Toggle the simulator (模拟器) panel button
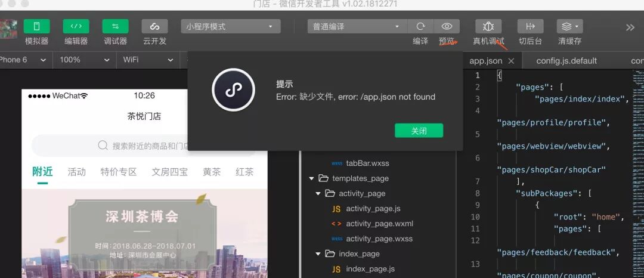Image resolution: width=644 pixels, height=278 pixels. [x=36, y=26]
